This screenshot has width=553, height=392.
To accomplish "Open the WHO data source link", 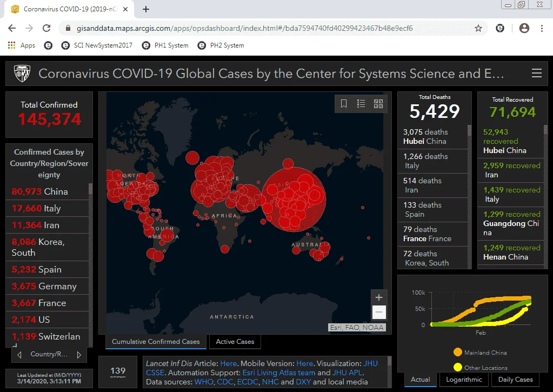I will click(x=204, y=382).
